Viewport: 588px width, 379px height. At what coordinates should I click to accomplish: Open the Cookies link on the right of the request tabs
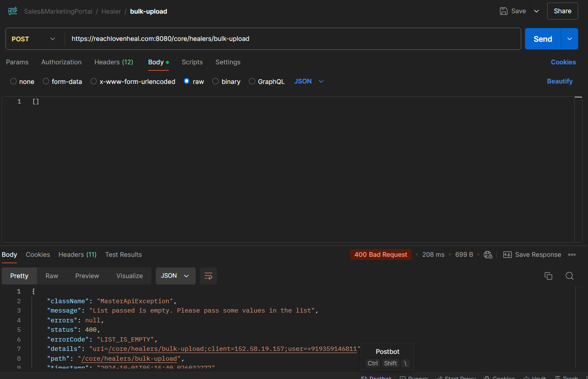tap(563, 62)
